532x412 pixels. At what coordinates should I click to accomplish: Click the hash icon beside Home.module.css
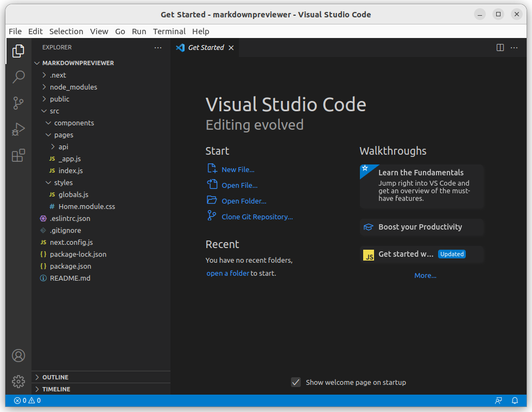coord(52,207)
